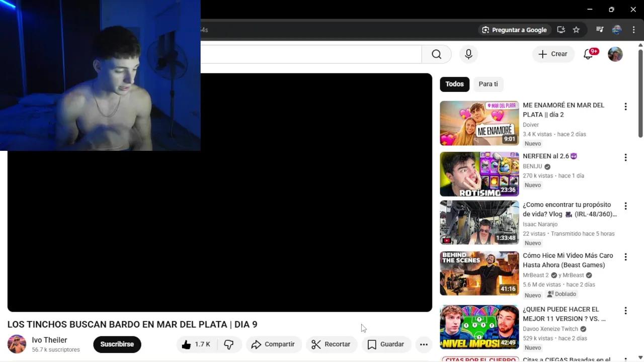Start a voice search with the microphone icon
This screenshot has width=644, height=362.
pyautogui.click(x=468, y=54)
